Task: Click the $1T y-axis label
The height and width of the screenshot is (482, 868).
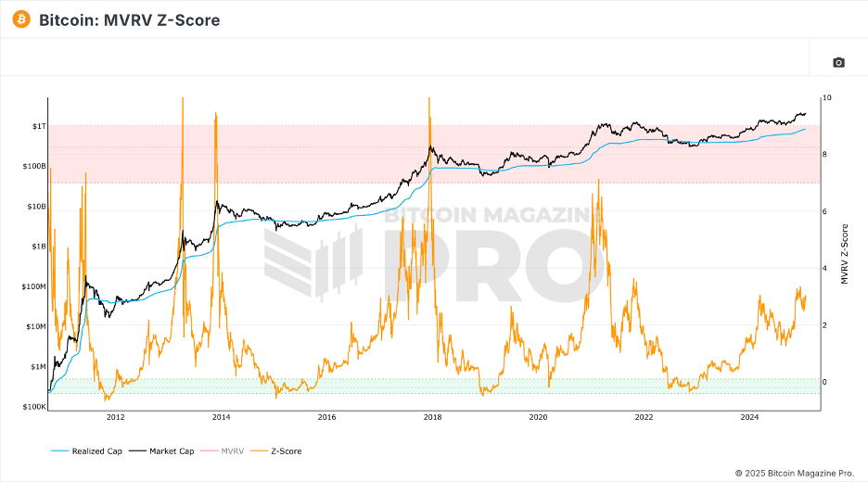Action: click(x=39, y=126)
